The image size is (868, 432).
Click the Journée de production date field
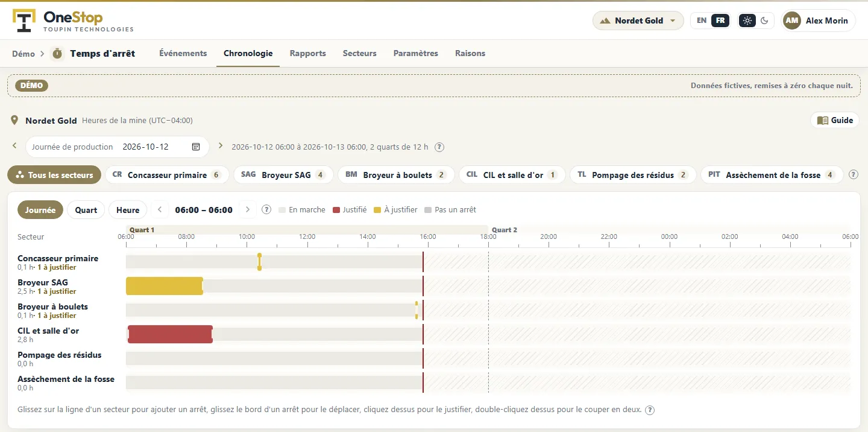tap(117, 147)
